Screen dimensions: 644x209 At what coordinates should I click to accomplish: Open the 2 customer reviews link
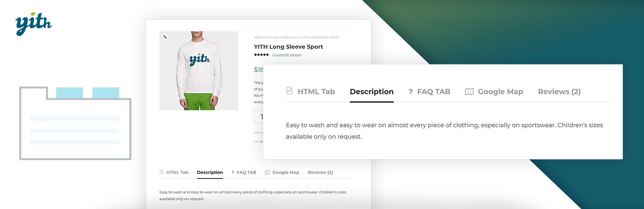(287, 55)
